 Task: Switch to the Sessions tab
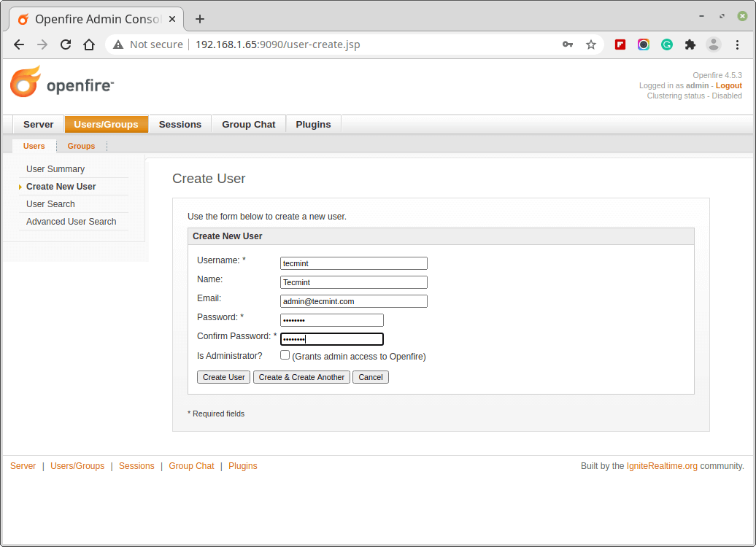tap(180, 125)
